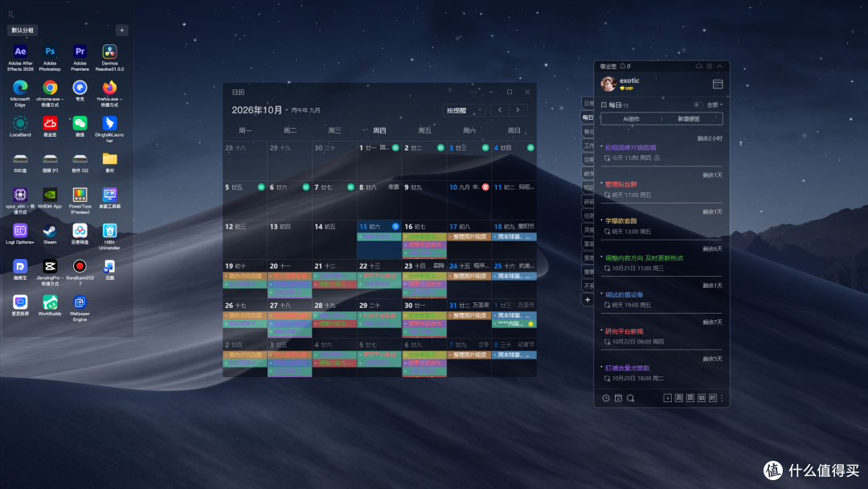
Task: Open the chrome.exe shortcut icon
Action: [x=50, y=88]
